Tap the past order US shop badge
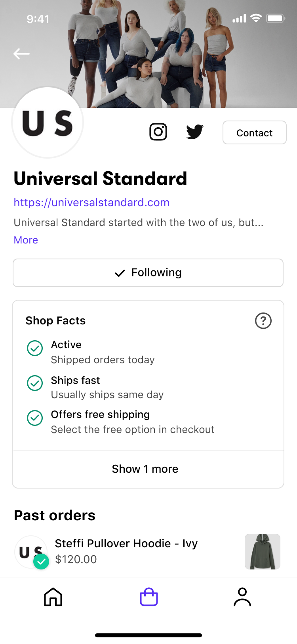297x644 pixels. point(31,552)
